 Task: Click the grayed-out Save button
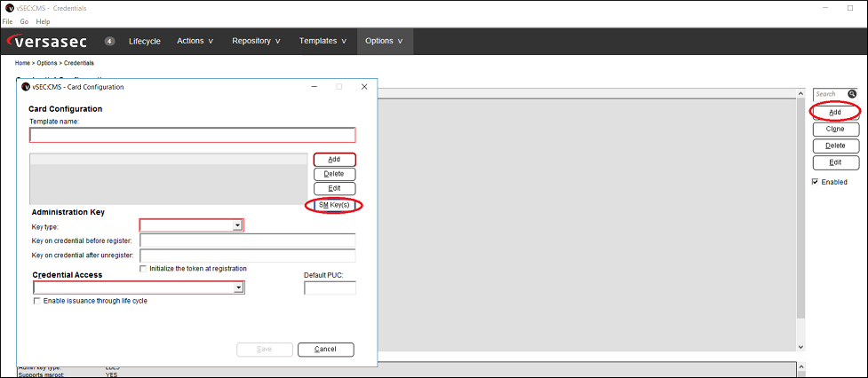(x=265, y=350)
